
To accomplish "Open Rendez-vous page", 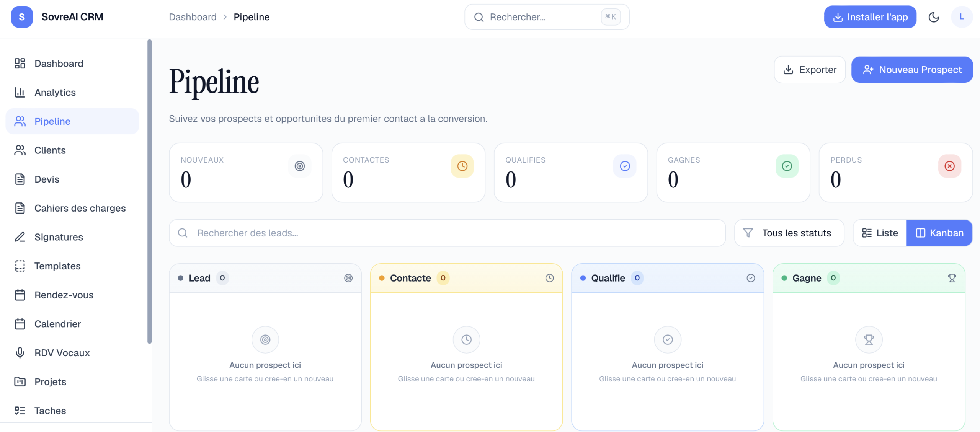I will [72, 295].
